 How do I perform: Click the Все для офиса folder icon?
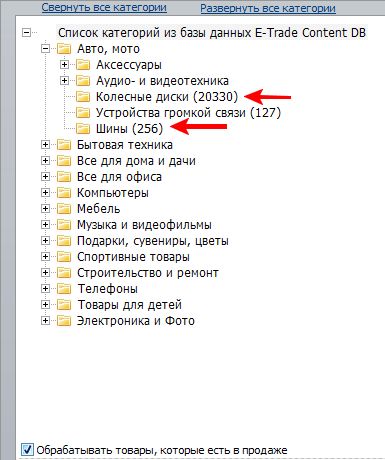[64, 177]
